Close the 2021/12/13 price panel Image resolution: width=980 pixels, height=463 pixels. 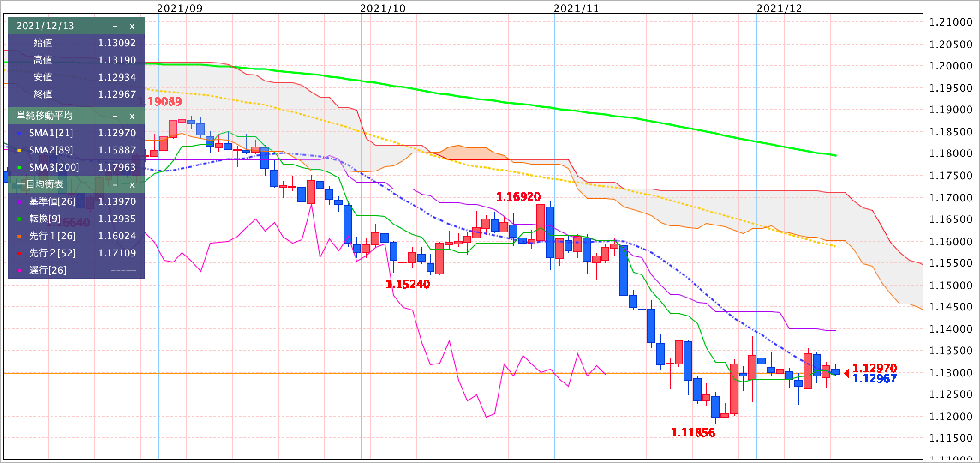pyautogui.click(x=132, y=26)
